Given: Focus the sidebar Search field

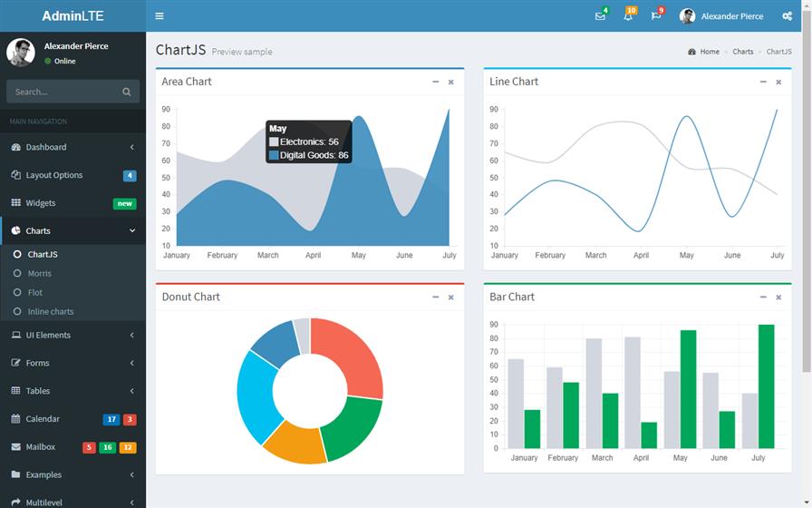Looking at the screenshot, I should pyautogui.click(x=63, y=92).
